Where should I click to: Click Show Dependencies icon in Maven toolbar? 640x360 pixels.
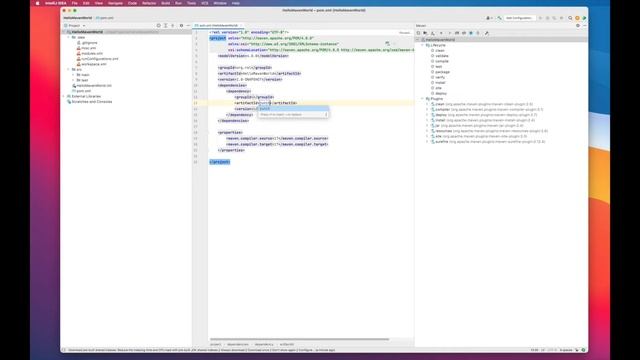[478, 33]
